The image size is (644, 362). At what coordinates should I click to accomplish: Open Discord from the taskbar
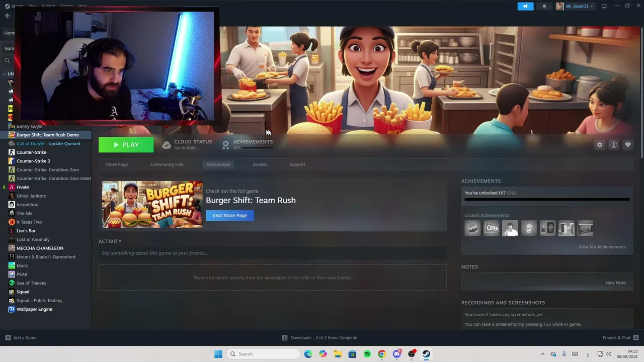point(396,354)
